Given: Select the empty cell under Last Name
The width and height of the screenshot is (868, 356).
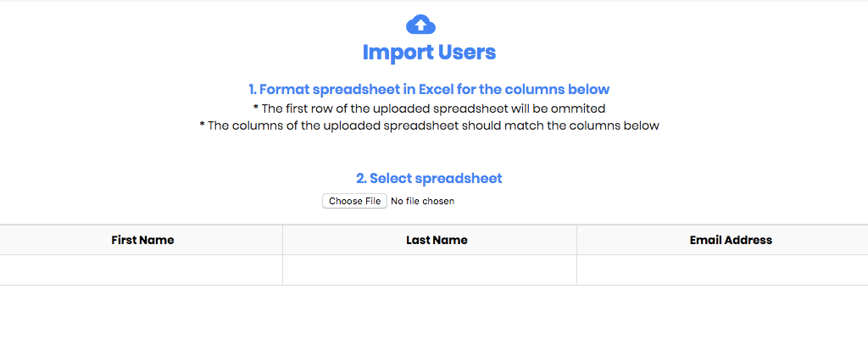Looking at the screenshot, I should coord(430,270).
